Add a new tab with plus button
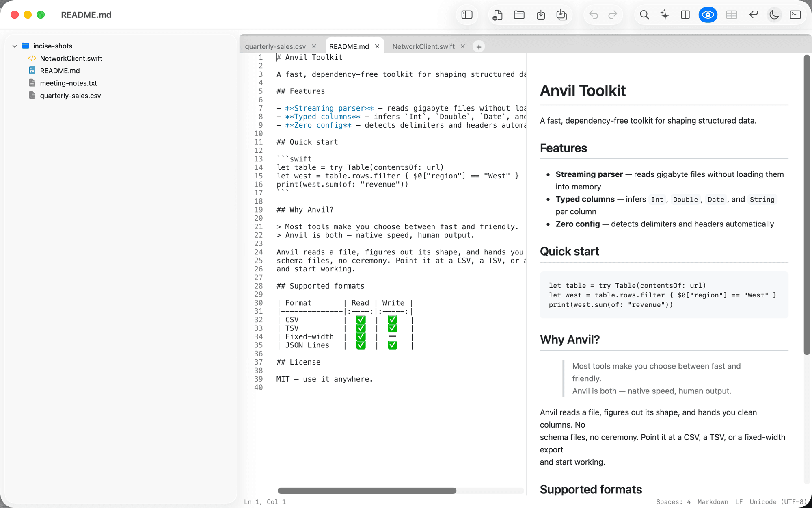Screen dimensions: 812x508 coord(479,47)
